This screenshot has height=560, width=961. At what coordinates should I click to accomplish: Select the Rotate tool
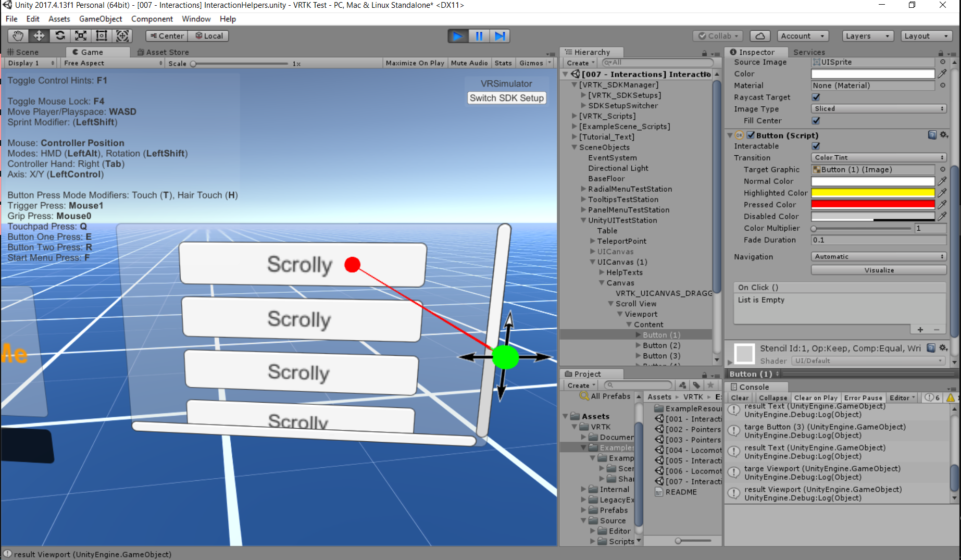pos(59,35)
